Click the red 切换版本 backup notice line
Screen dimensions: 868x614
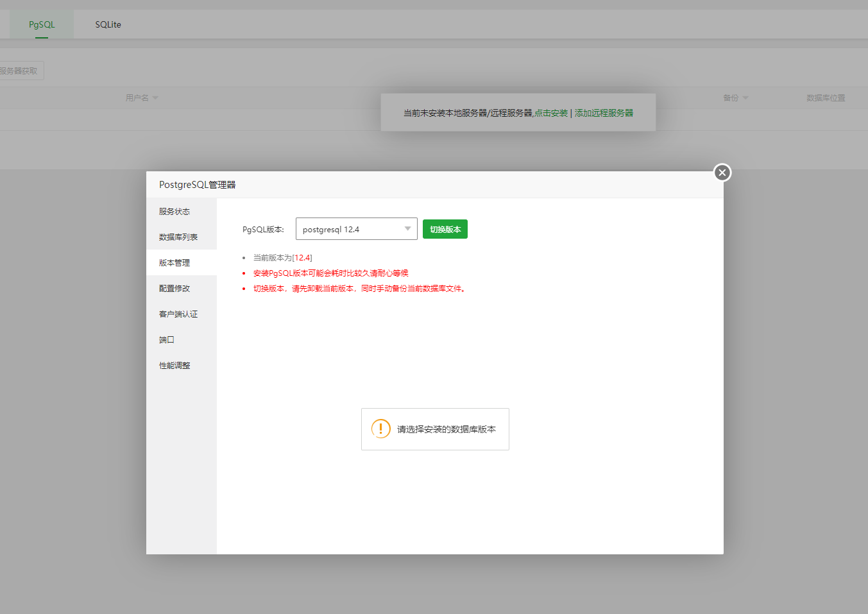pos(360,288)
